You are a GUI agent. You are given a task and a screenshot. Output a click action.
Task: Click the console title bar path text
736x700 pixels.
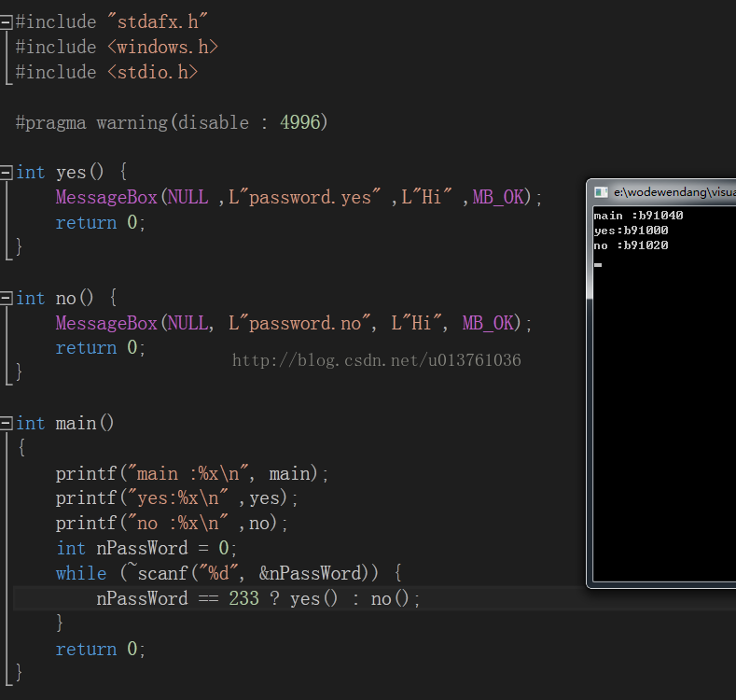coord(674,192)
